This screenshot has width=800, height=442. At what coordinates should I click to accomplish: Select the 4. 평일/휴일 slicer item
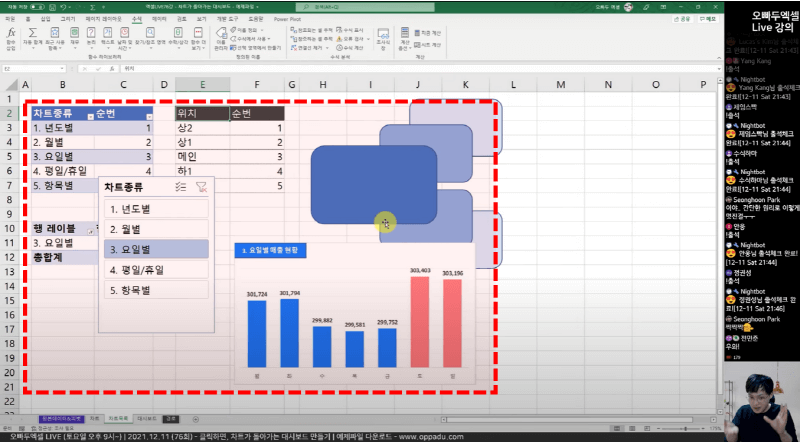click(156, 270)
